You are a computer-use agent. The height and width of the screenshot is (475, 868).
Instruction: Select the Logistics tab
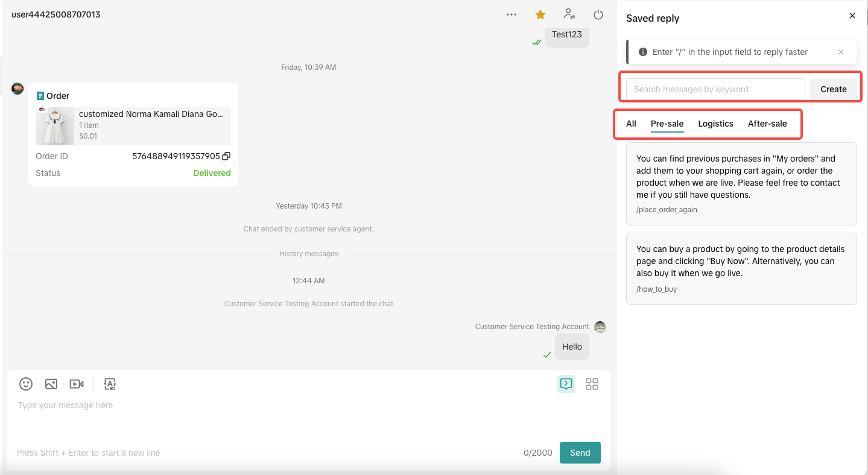[715, 124]
